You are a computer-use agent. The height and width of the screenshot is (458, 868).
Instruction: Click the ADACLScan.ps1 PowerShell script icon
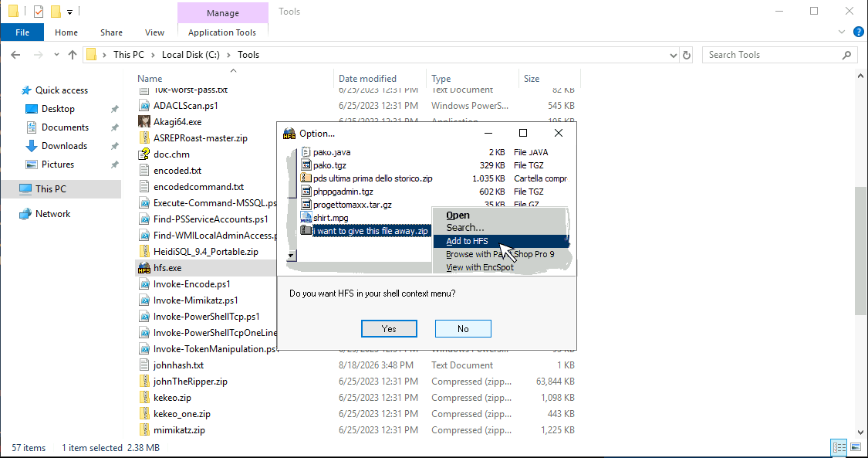144,106
